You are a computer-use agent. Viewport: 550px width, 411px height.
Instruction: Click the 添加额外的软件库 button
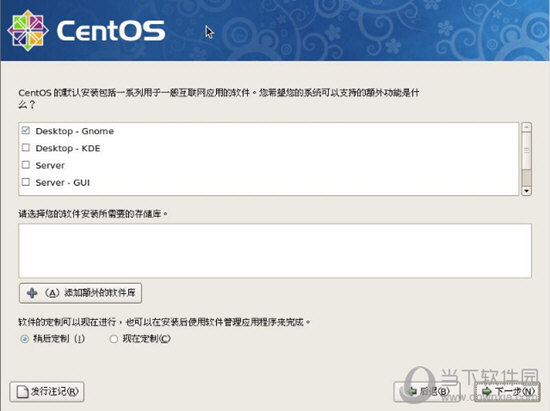[80, 293]
